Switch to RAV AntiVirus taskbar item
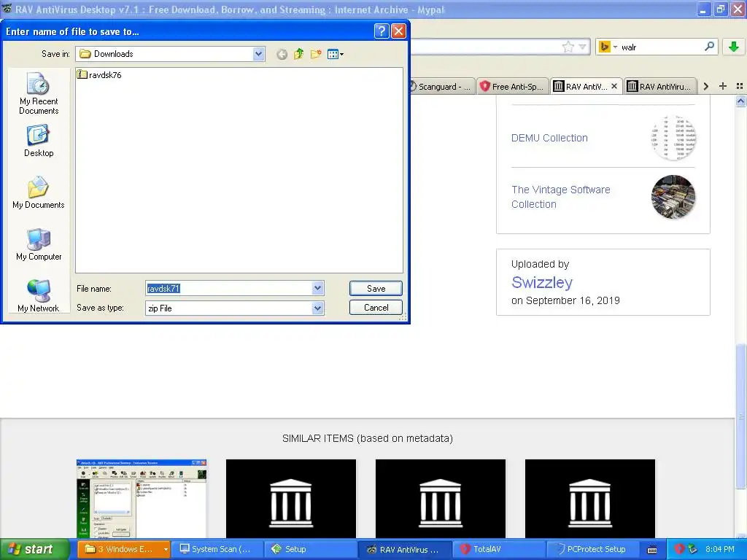 coord(403,549)
